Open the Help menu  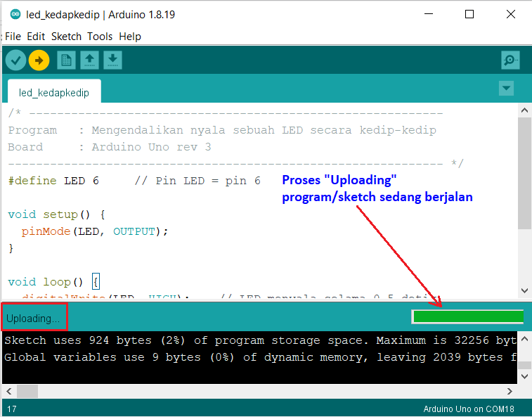tap(130, 37)
